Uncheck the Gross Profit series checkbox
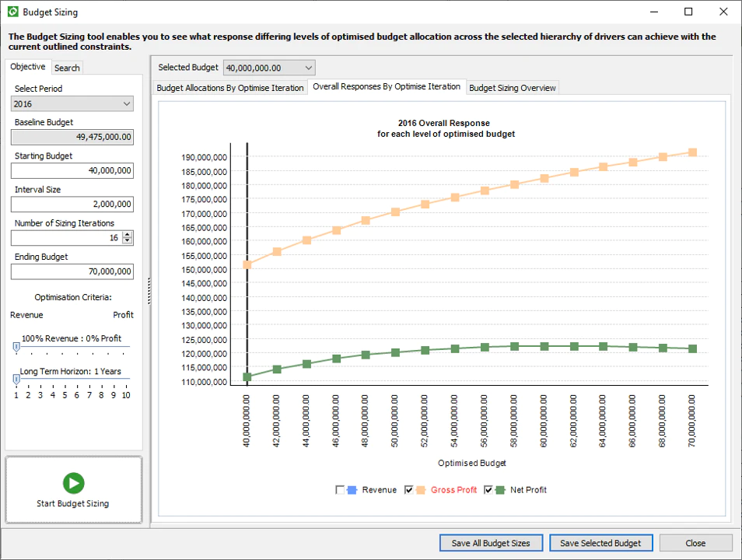This screenshot has width=742, height=560. (409, 490)
